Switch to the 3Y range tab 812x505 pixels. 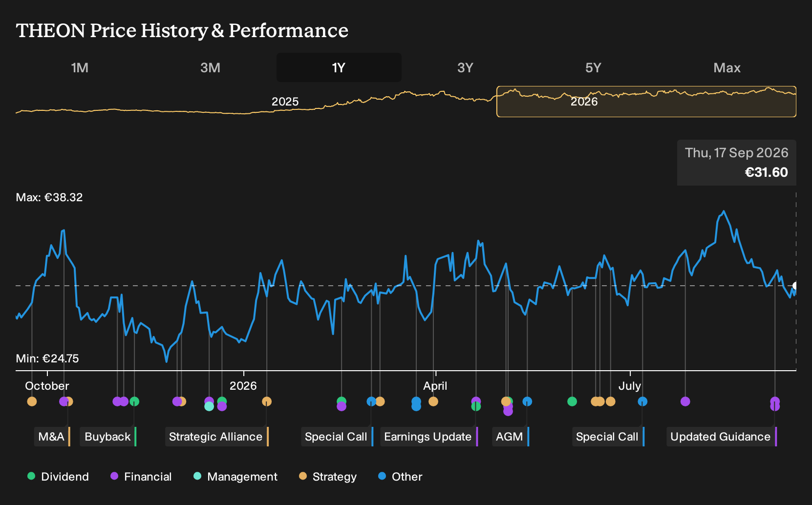click(x=465, y=67)
